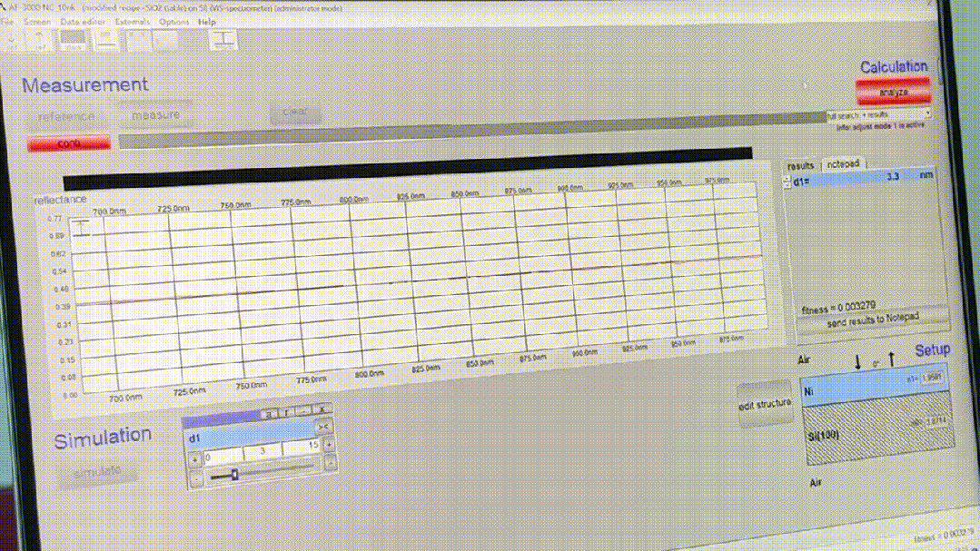Open the Options menu
Viewport: 980px width, 551px height.
pos(173,21)
